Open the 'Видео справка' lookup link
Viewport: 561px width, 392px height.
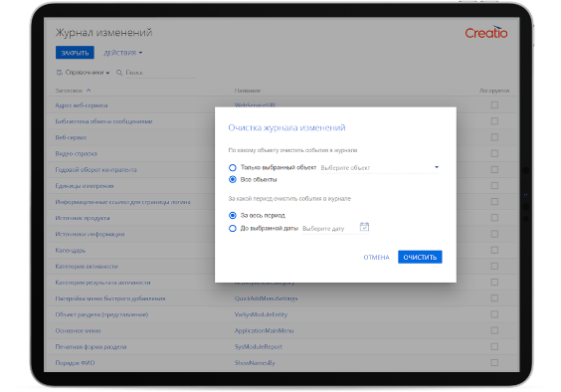[76, 153]
